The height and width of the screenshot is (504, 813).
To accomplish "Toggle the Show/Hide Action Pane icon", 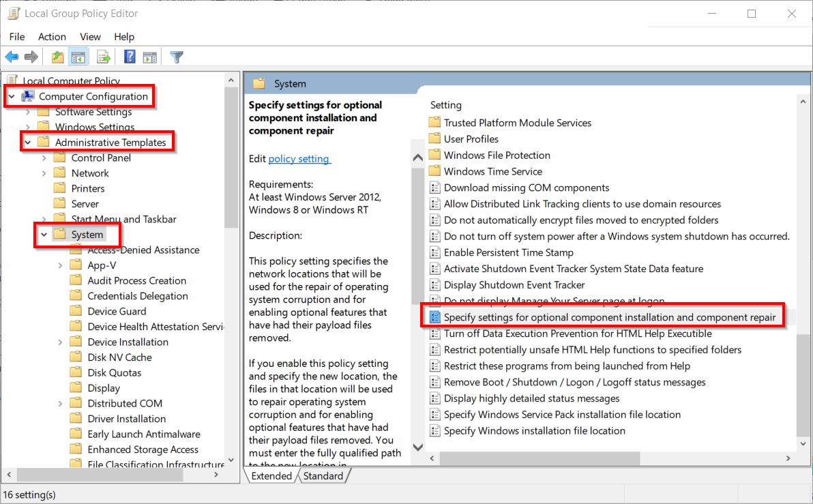I will (x=150, y=57).
